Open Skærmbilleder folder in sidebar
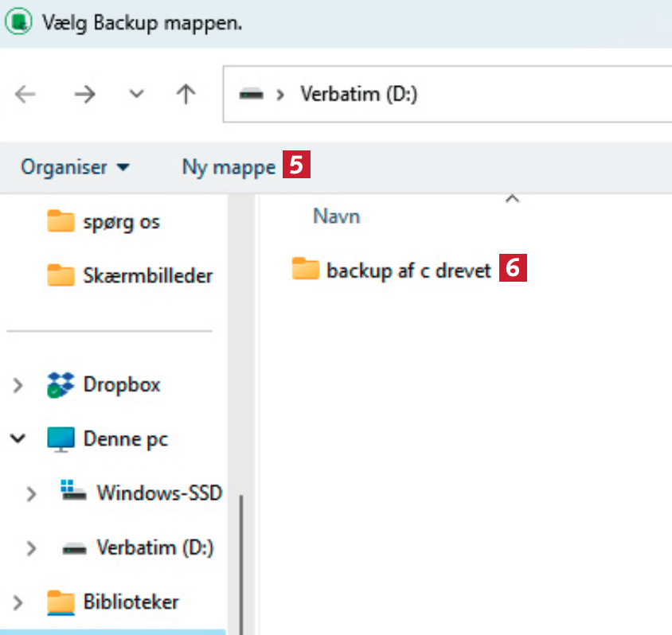 pos(147,275)
